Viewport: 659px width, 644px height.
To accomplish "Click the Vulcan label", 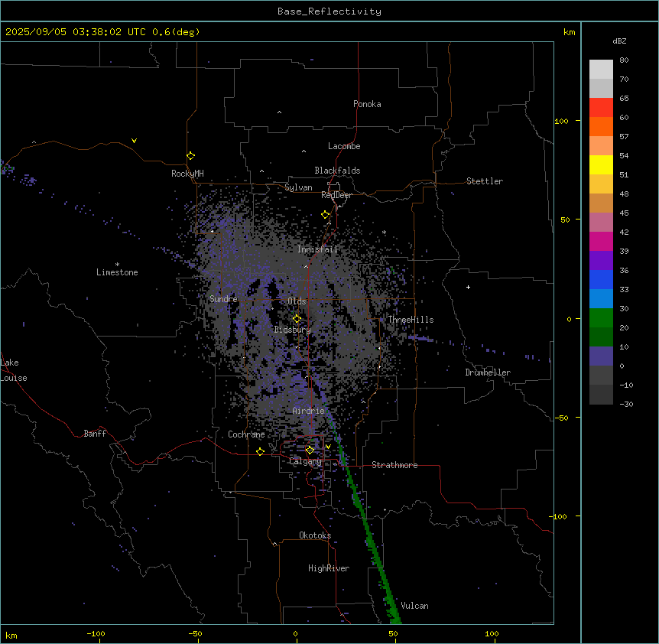I will point(415,606).
